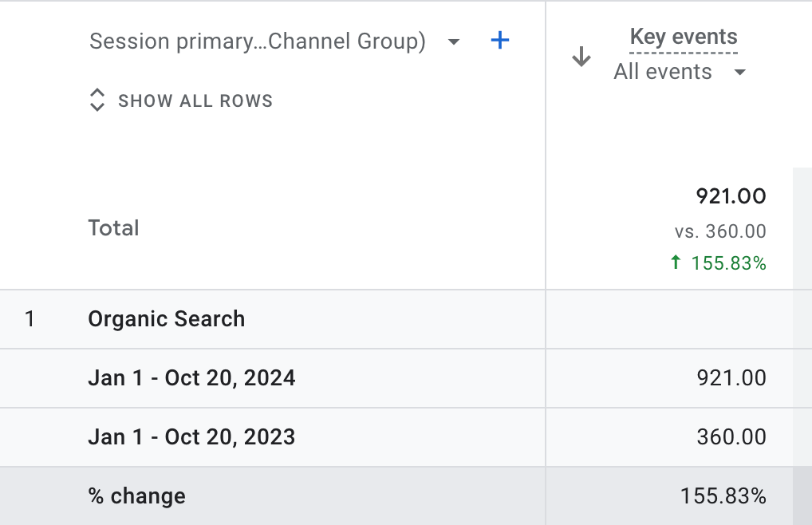Click the 2023 key events value 360.00
The height and width of the screenshot is (525, 812).
pyautogui.click(x=731, y=437)
